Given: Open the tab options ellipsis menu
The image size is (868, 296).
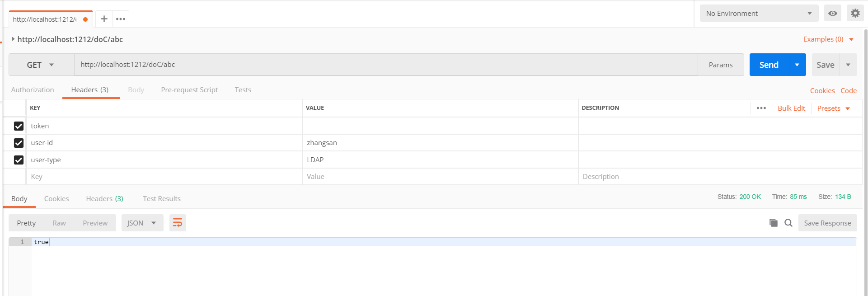Looking at the screenshot, I should tap(121, 19).
